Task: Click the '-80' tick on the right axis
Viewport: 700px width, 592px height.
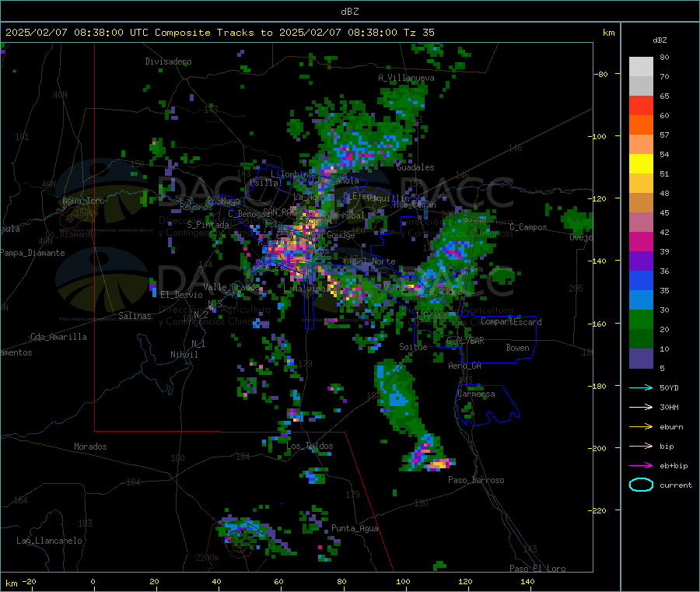Action: point(601,74)
